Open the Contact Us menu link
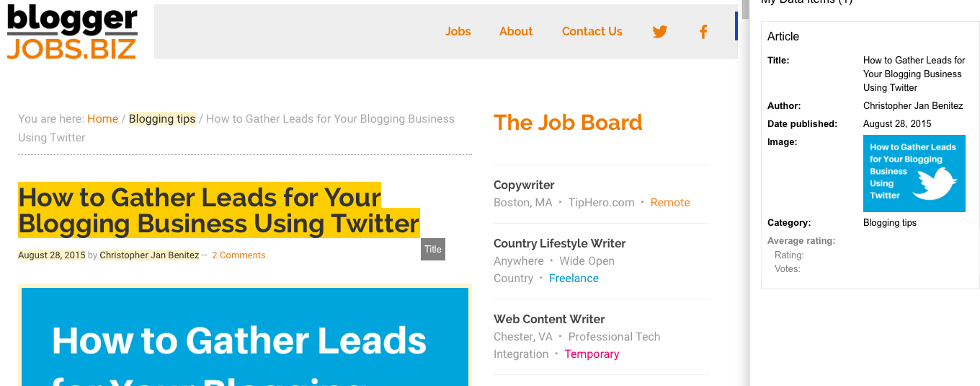Viewport: 980px width, 386px height. pyautogui.click(x=592, y=32)
